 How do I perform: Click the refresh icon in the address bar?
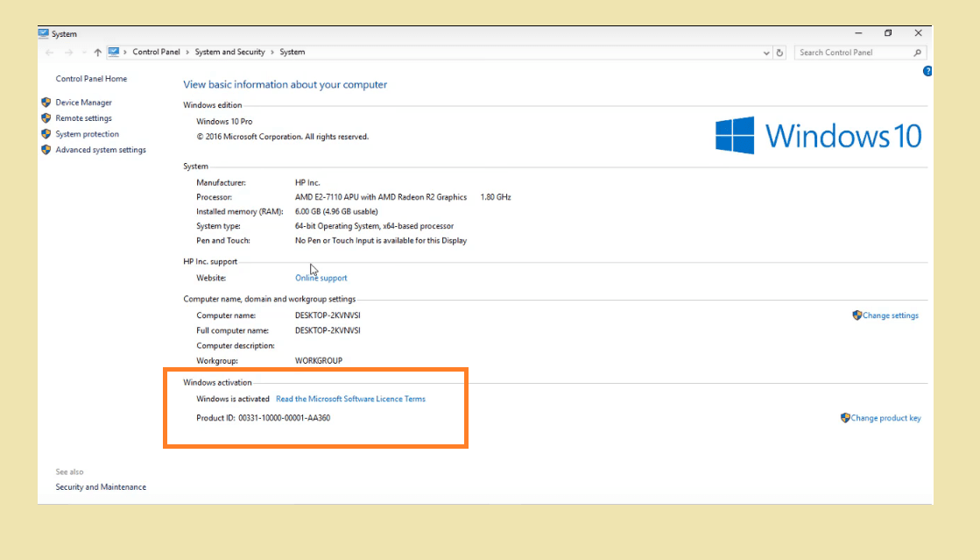coord(780,52)
